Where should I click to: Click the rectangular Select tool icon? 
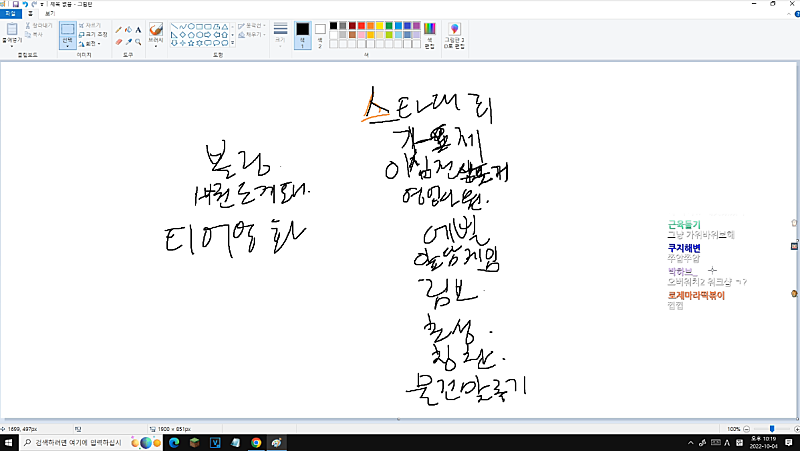click(x=67, y=30)
